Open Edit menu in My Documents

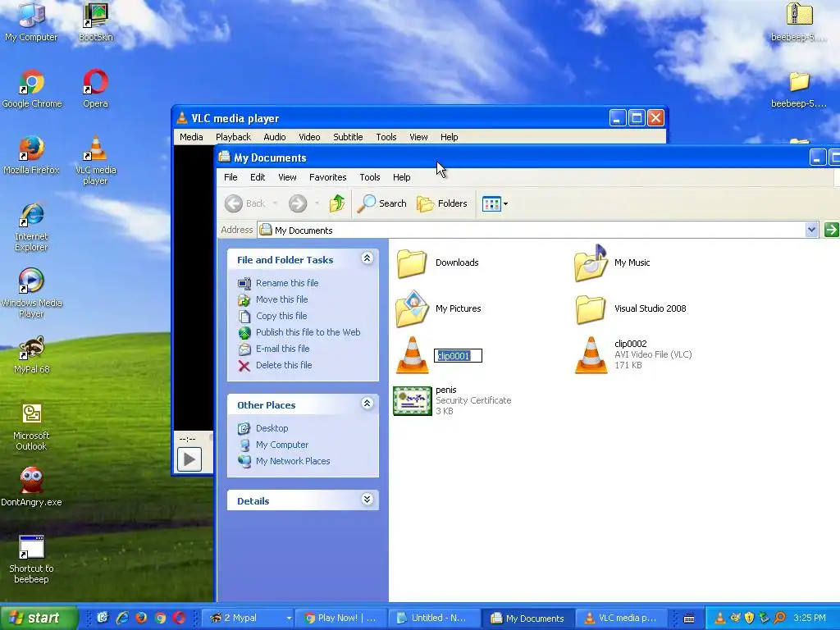pos(257,177)
